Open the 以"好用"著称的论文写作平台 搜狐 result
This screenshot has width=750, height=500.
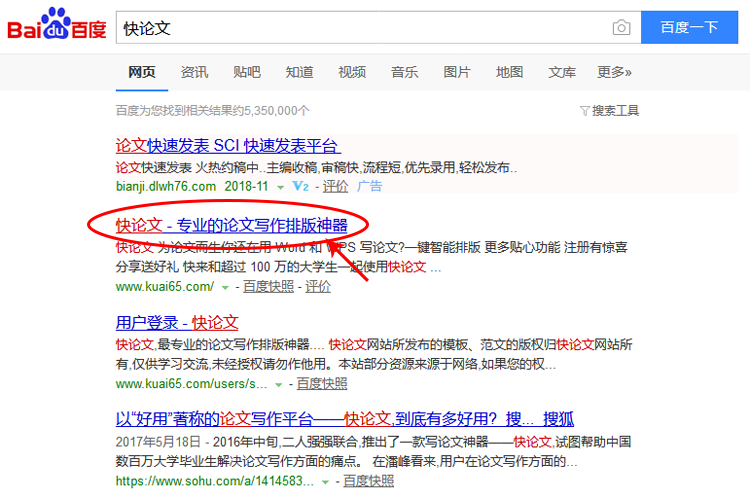tap(345, 419)
